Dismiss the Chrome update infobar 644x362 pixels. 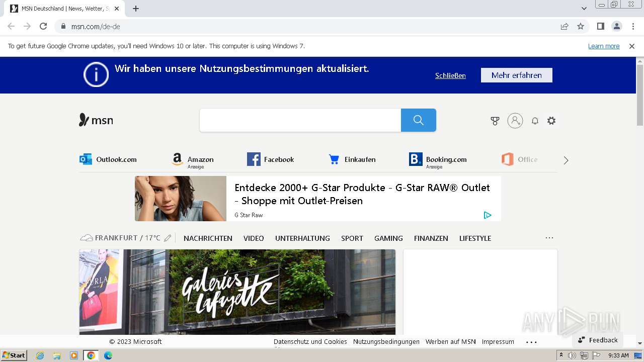632,46
